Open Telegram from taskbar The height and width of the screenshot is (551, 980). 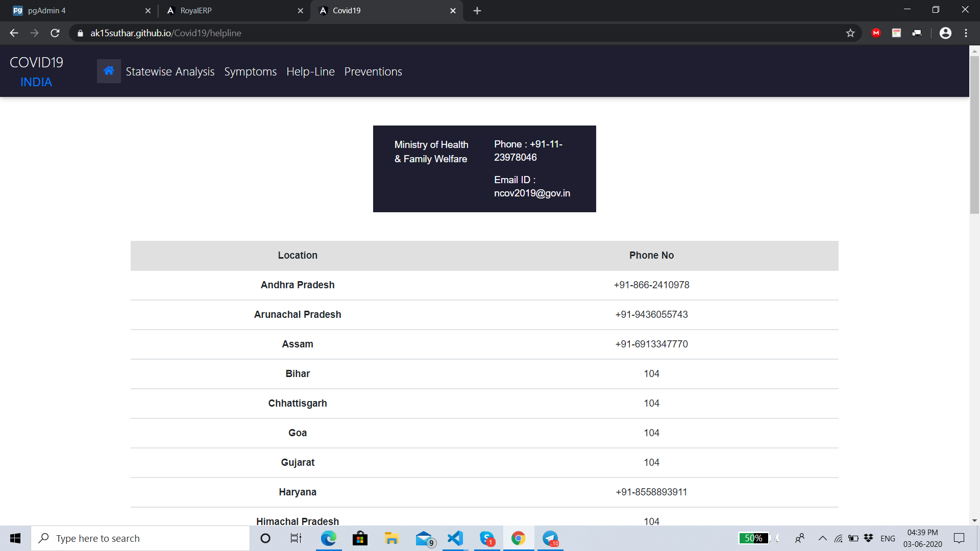click(550, 538)
